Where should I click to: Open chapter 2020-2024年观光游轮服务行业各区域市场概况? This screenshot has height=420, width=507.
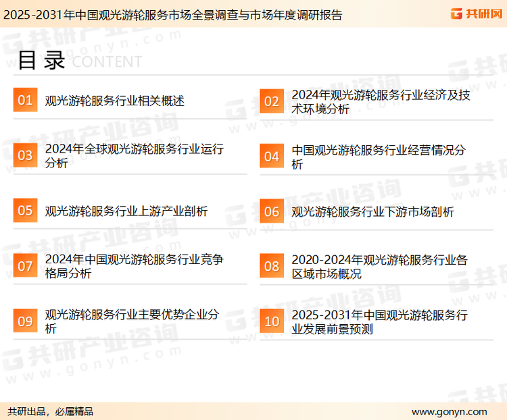coord(380,267)
